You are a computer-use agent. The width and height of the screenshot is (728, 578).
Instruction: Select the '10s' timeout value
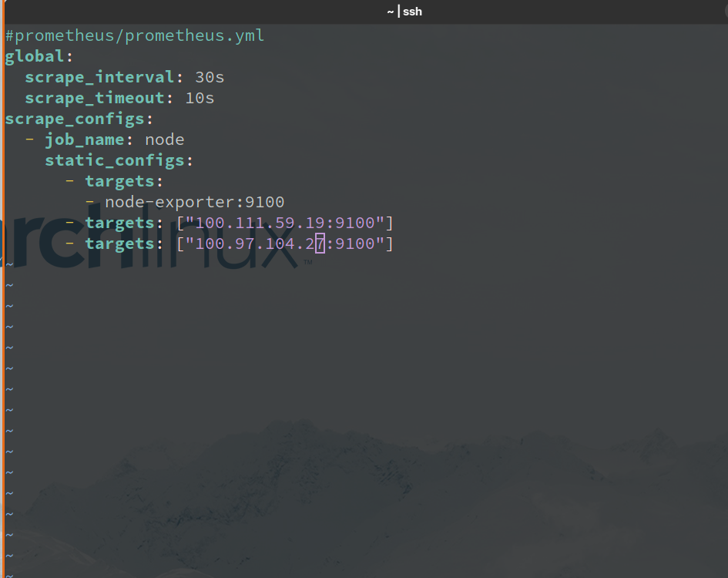200,98
